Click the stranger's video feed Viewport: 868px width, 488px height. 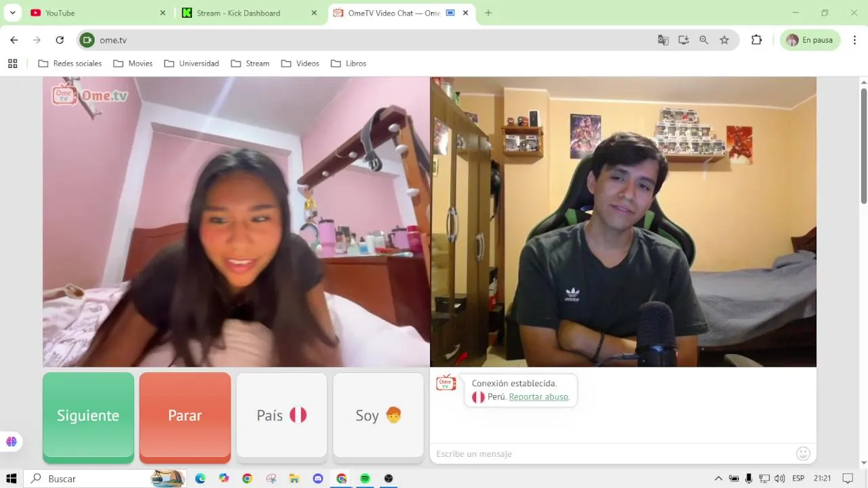point(236,222)
